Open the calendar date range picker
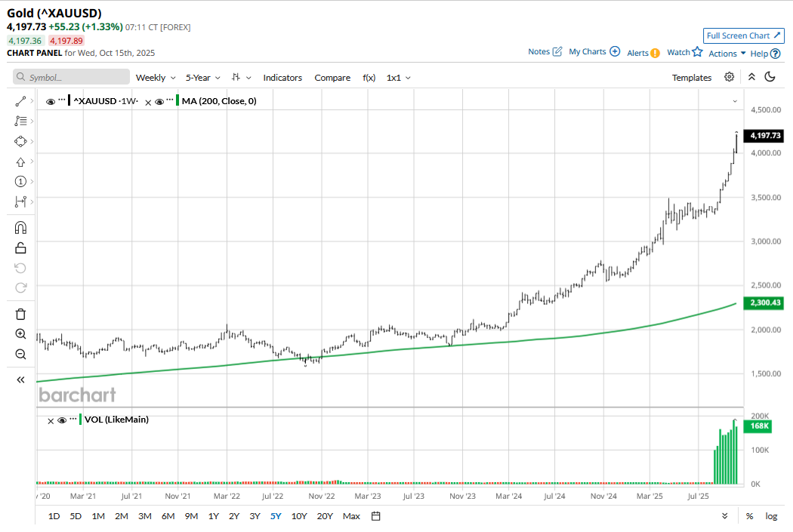This screenshot has width=793, height=532. pos(376,516)
